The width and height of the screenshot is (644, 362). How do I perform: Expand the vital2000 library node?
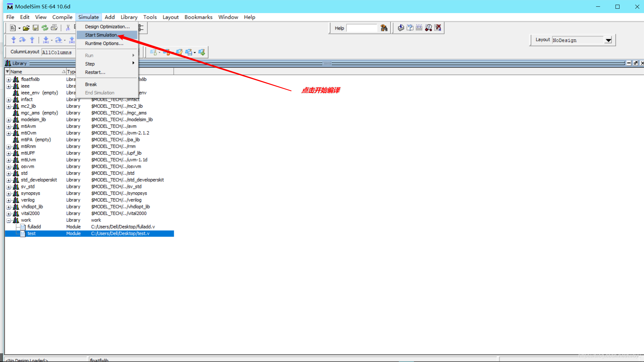tap(9, 214)
